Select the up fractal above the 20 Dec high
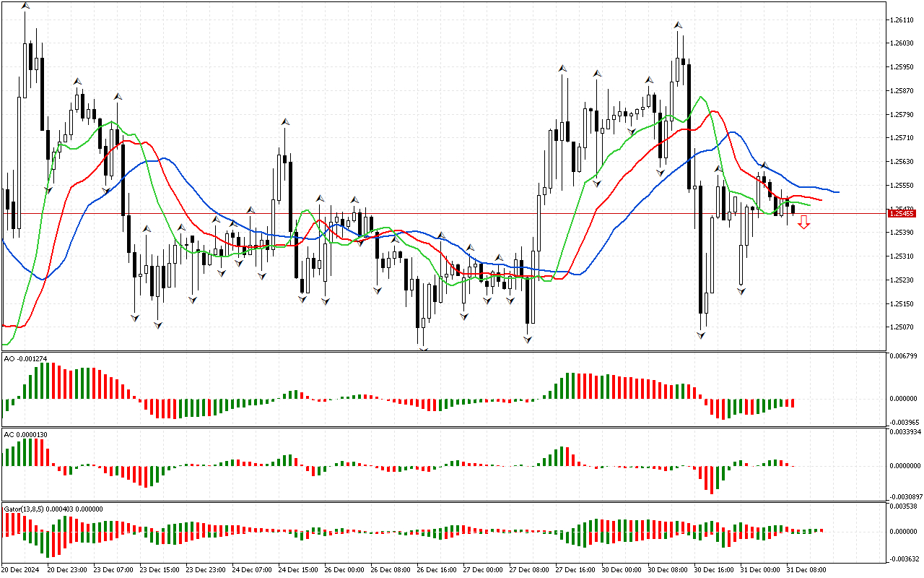Screen dimensions: 924x578 [x=25, y=6]
